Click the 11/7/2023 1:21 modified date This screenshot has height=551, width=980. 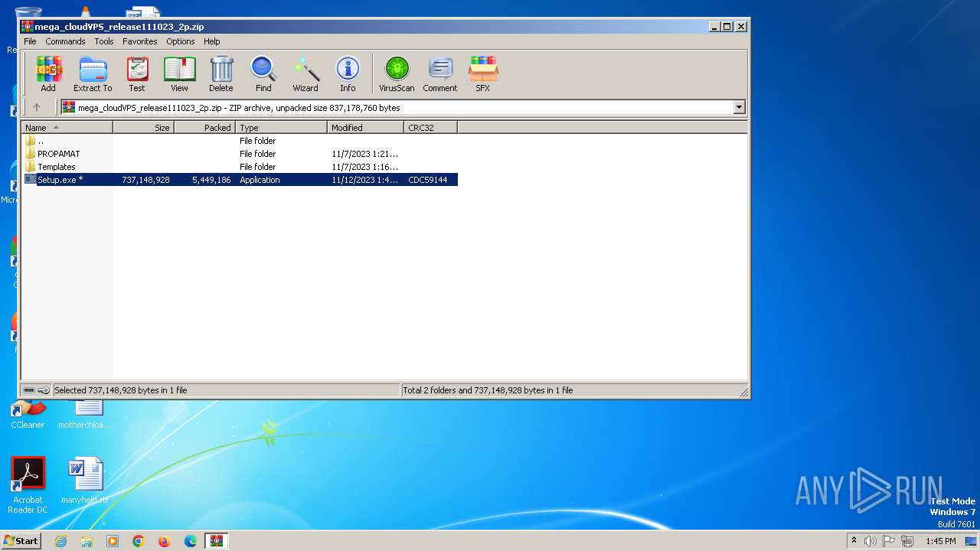(x=365, y=154)
